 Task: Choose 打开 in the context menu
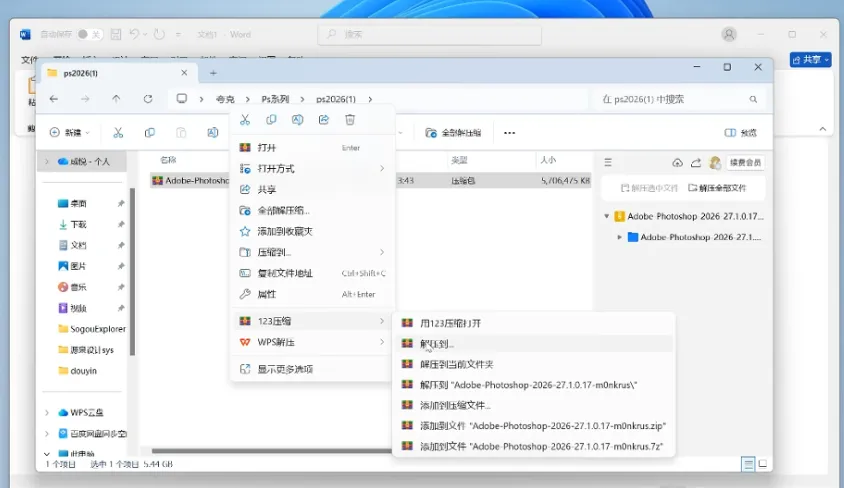[x=313, y=147]
